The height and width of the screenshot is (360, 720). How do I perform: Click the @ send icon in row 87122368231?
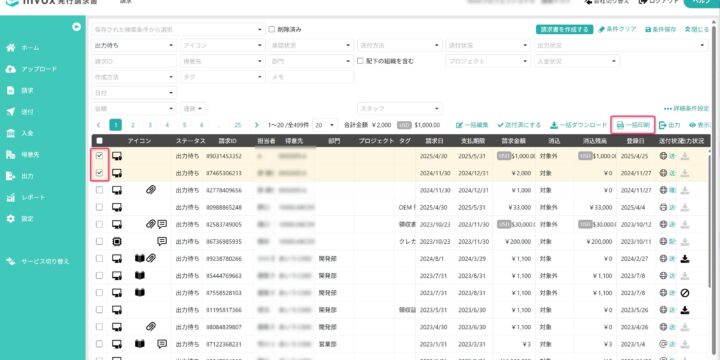pyautogui.click(x=663, y=343)
